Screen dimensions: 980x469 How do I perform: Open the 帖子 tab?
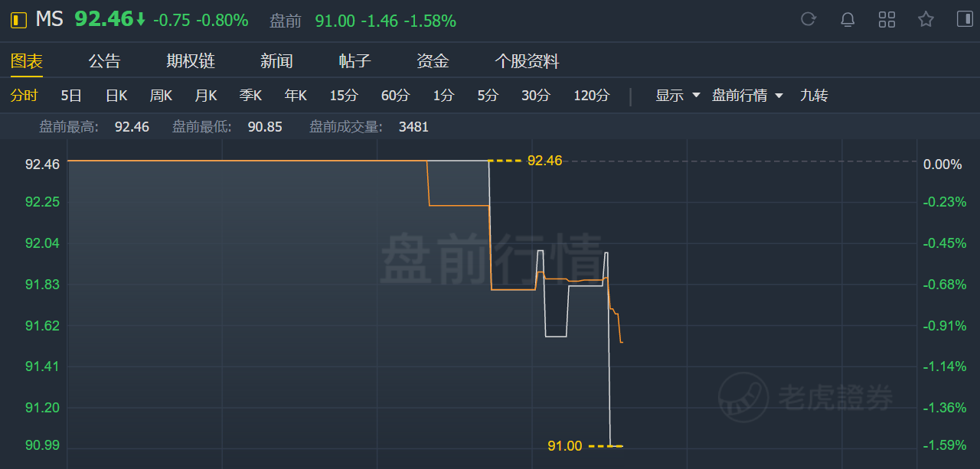[x=354, y=61]
